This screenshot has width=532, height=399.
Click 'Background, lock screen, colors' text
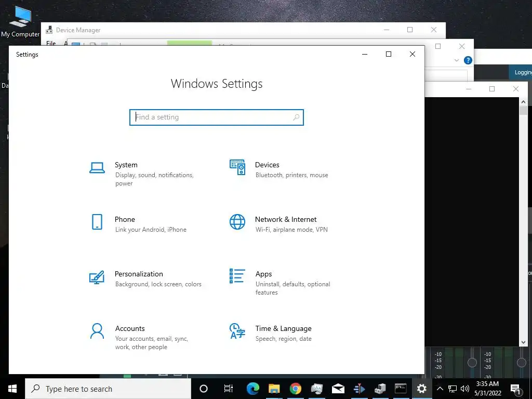point(158,284)
